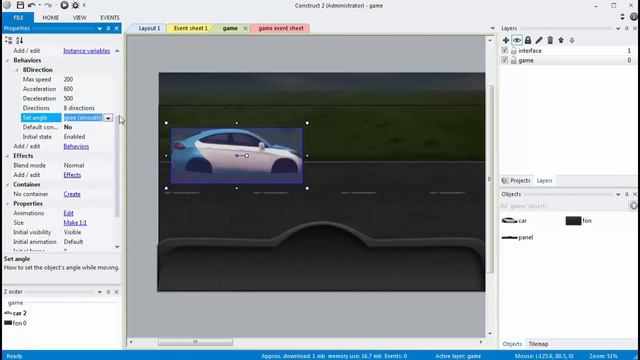Click the layout horizontal scrollbar thumb
Image resolution: width=640 pixels, height=360 pixels.
[196, 342]
